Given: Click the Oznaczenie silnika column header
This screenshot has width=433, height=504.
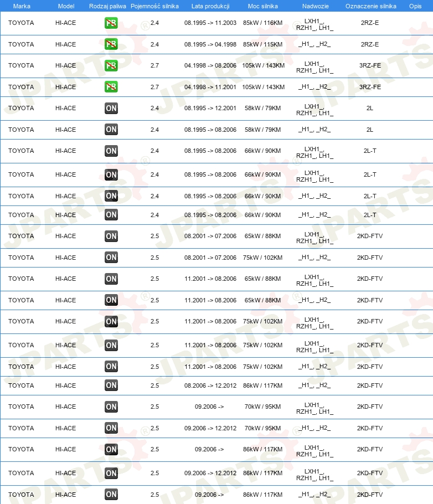Looking at the screenshot, I should [370, 6].
